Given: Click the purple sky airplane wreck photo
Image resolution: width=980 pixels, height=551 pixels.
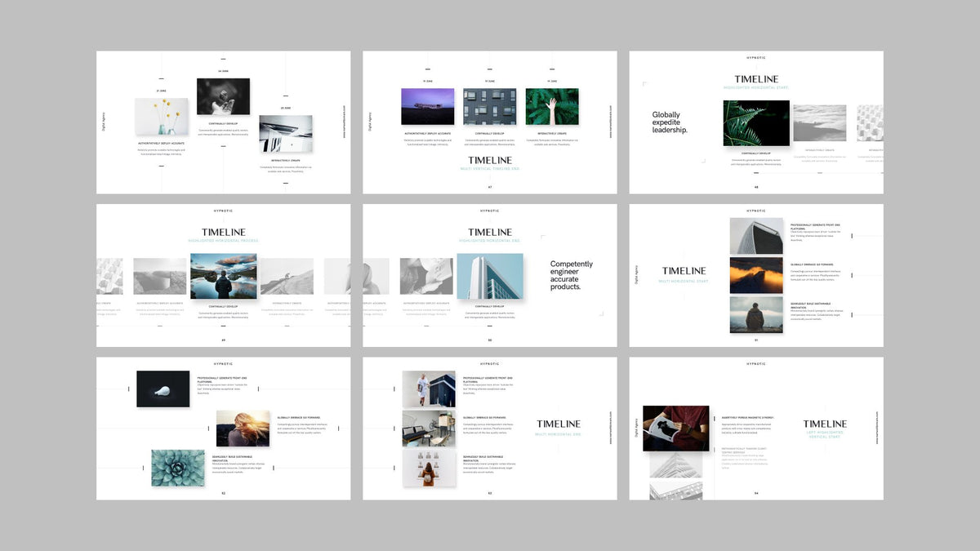Looking at the screenshot, I should pos(427,107).
